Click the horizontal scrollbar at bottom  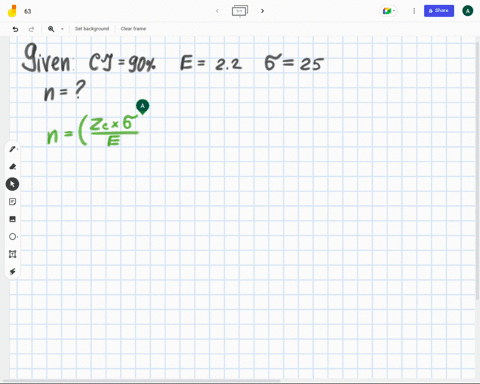click(142, 380)
